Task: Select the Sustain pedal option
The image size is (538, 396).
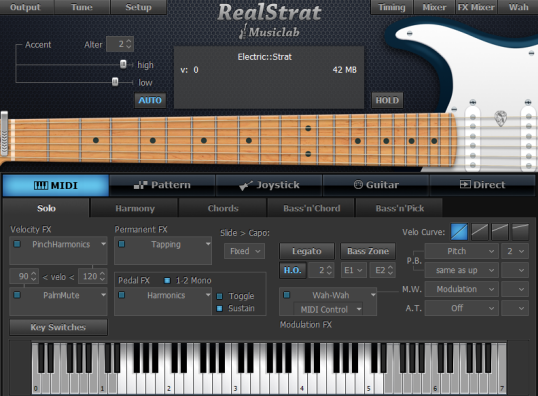Action: coord(220,308)
